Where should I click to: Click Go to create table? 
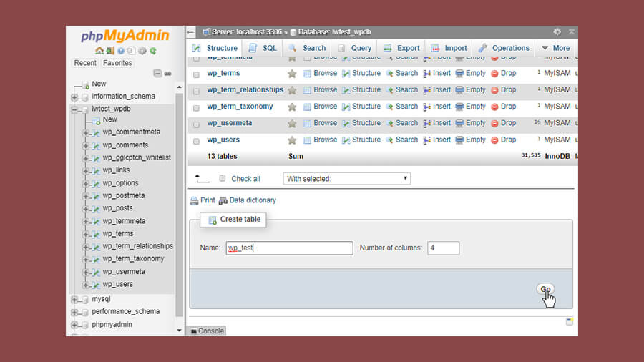pyautogui.click(x=545, y=289)
